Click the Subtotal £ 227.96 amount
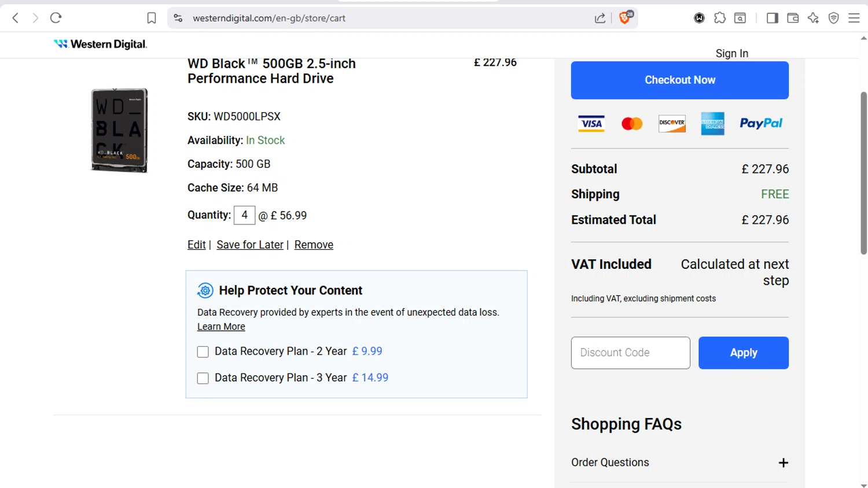The height and width of the screenshot is (488, 868). click(x=765, y=169)
